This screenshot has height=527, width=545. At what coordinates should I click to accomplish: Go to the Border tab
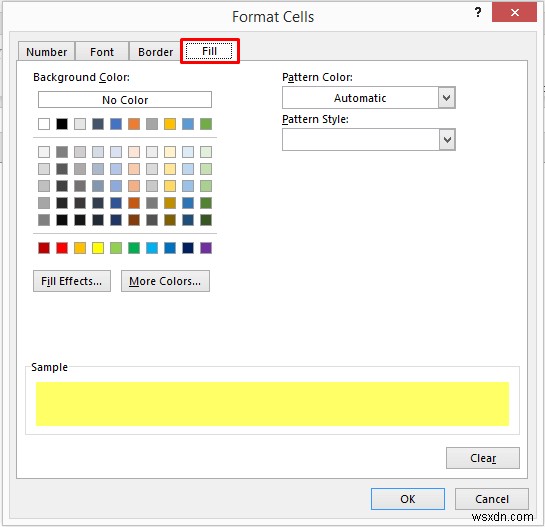[x=155, y=52]
